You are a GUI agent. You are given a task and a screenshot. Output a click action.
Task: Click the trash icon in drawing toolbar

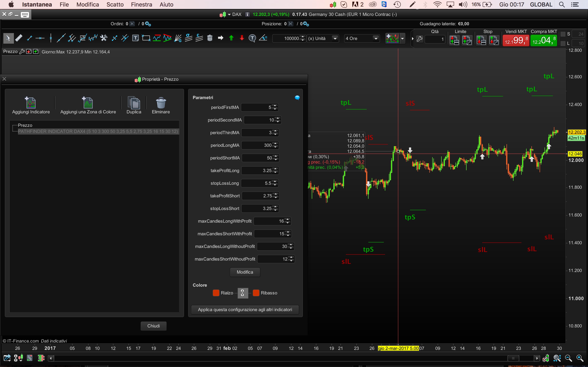click(x=210, y=38)
